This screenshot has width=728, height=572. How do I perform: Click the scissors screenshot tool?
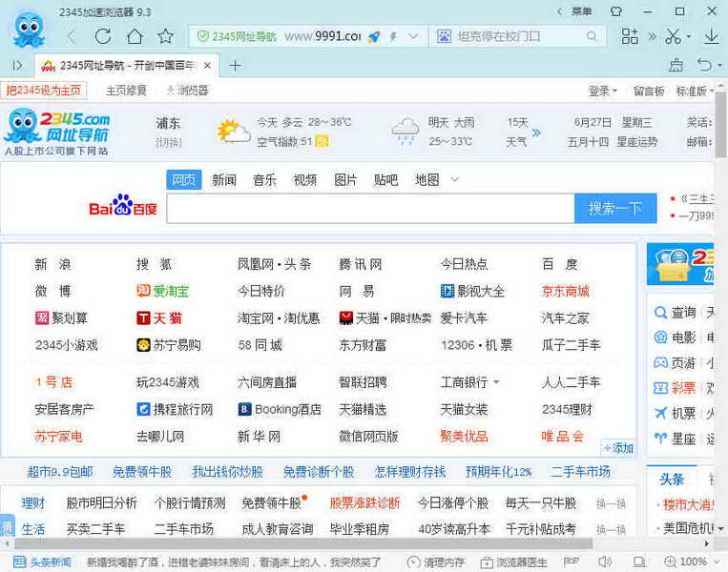coord(674,36)
